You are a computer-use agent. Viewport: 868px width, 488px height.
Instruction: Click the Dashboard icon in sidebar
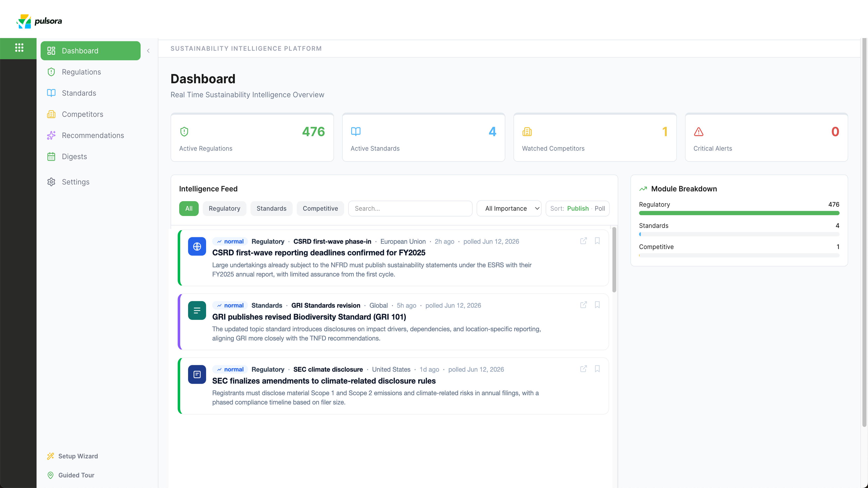pos(51,51)
